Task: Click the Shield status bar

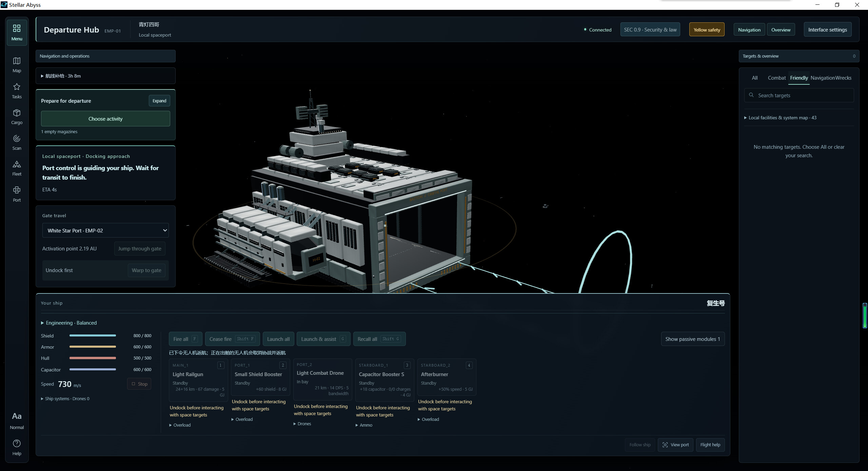Action: [x=93, y=335]
